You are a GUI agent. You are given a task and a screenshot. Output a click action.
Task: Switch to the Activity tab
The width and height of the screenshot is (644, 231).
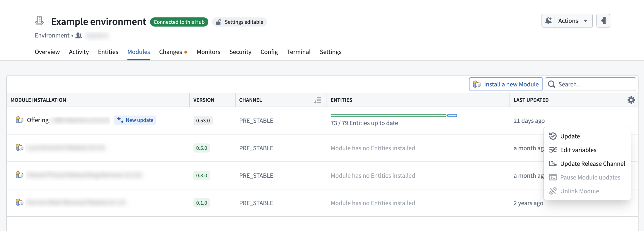point(79,52)
